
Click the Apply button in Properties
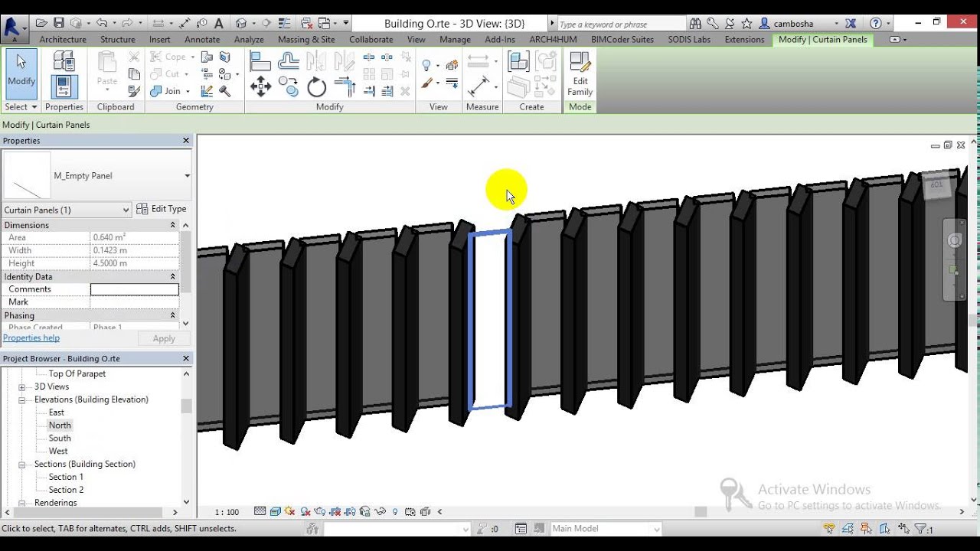tap(164, 339)
